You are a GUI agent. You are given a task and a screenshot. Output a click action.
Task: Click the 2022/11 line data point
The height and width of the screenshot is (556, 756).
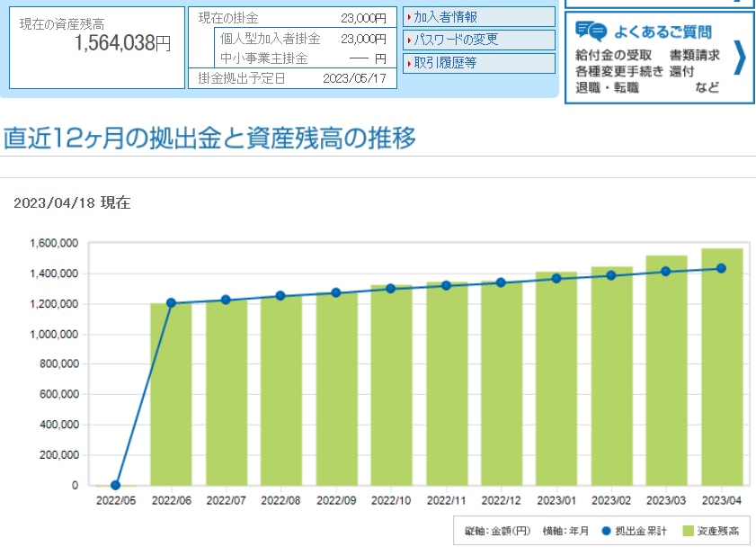[446, 285]
